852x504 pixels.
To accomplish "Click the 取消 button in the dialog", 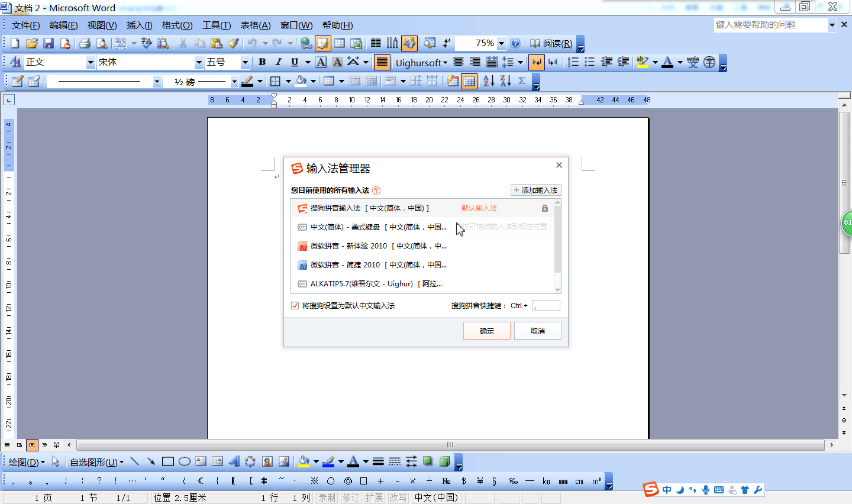I will pos(538,331).
